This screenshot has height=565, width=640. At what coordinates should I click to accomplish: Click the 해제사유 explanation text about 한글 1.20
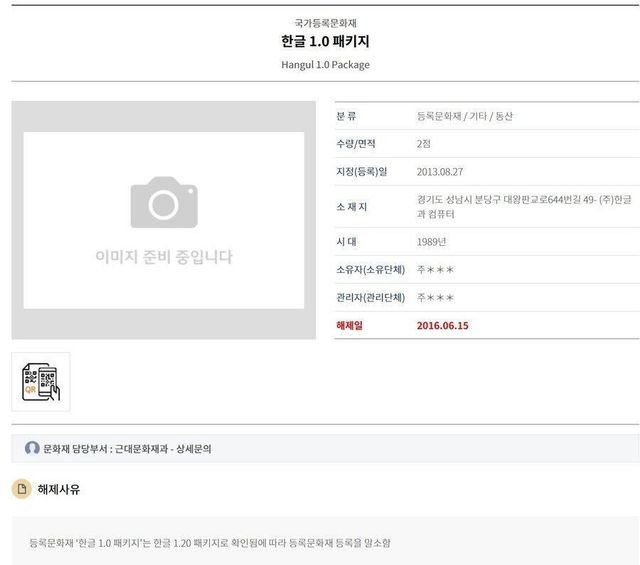(210, 543)
